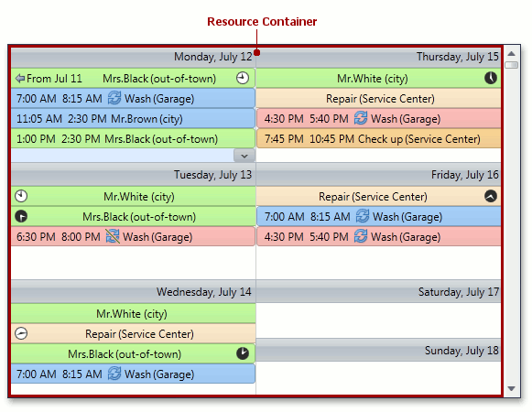
Task: Open 11:05 AM Mr.Brown (city) appointment
Action: coord(133,118)
